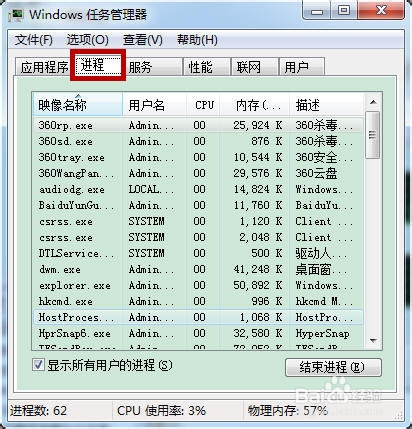
Task: Open the 文件(F) menu
Action: click(x=34, y=40)
